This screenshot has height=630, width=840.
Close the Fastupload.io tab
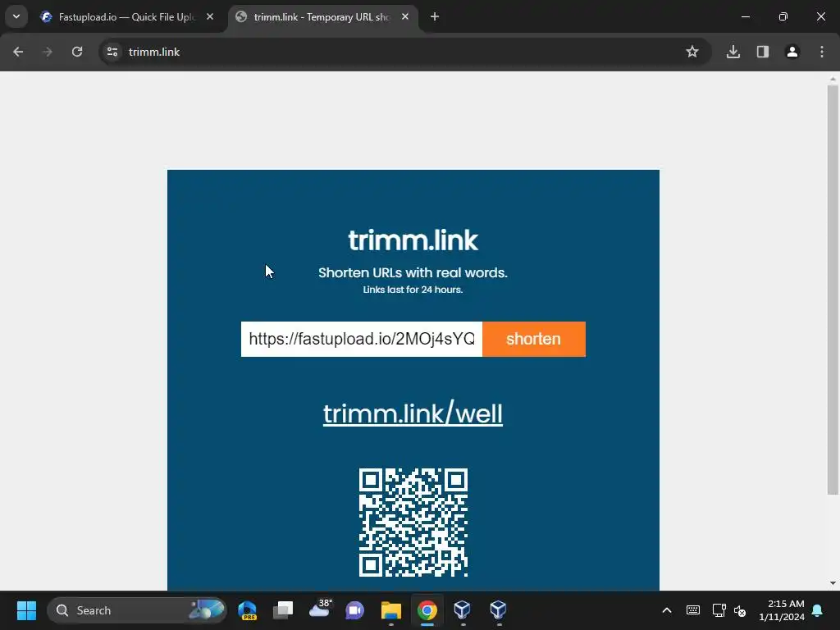tap(210, 17)
